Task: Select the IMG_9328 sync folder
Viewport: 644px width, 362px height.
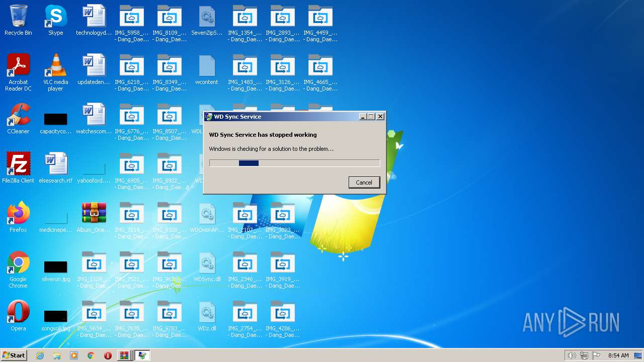Action: click(x=169, y=220)
